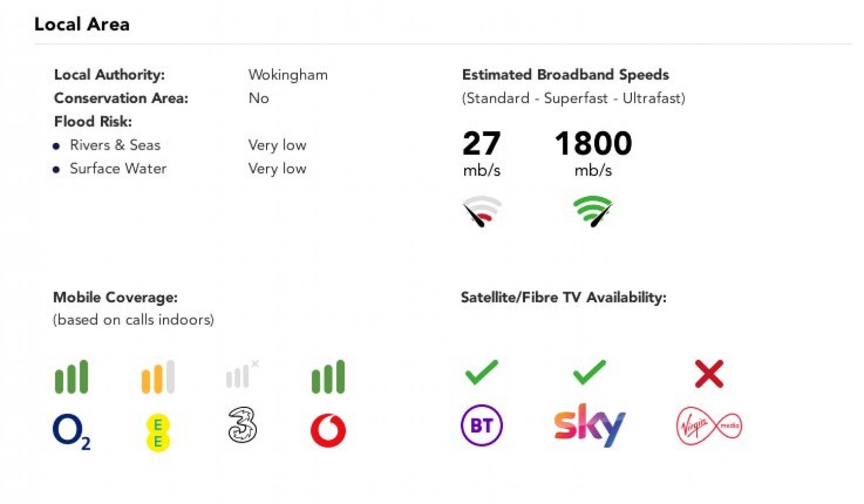864x504 pixels.
Task: Click the EE network logo
Action: pos(158,433)
